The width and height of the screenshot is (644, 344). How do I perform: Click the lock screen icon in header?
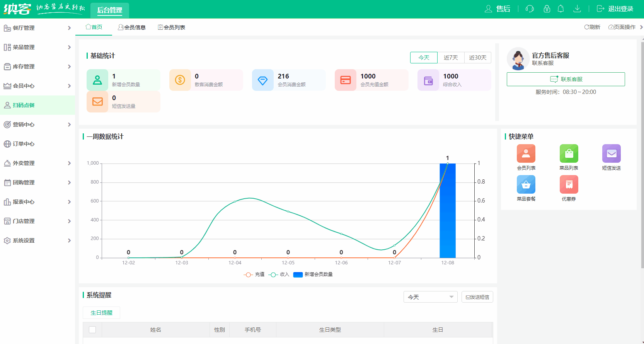[547, 9]
